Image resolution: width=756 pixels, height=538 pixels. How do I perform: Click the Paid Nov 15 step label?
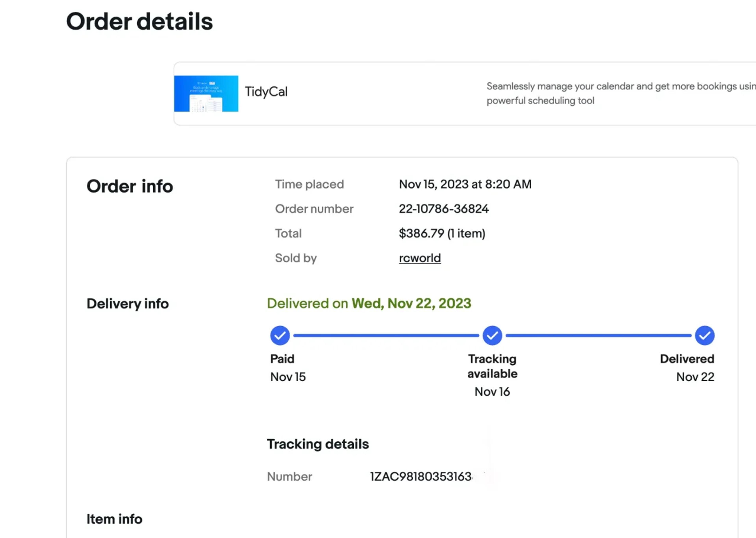[288, 368]
